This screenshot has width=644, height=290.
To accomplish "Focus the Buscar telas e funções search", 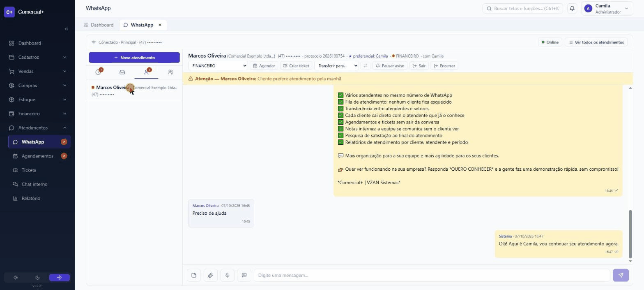I will pos(522,8).
